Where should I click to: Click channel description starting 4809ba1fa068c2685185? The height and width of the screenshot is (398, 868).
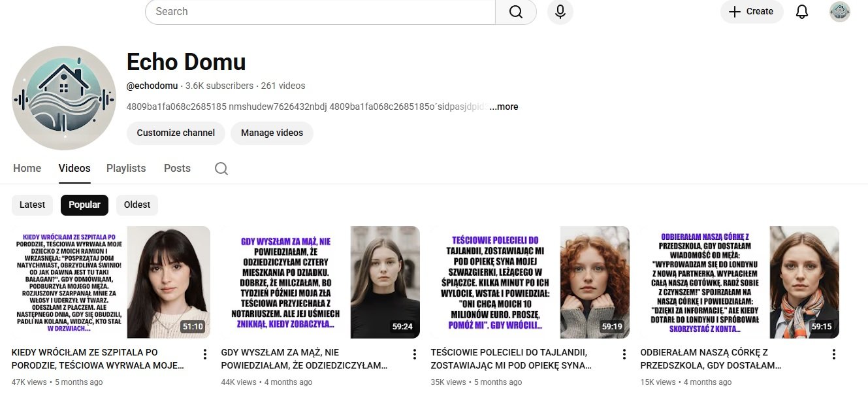coord(307,107)
